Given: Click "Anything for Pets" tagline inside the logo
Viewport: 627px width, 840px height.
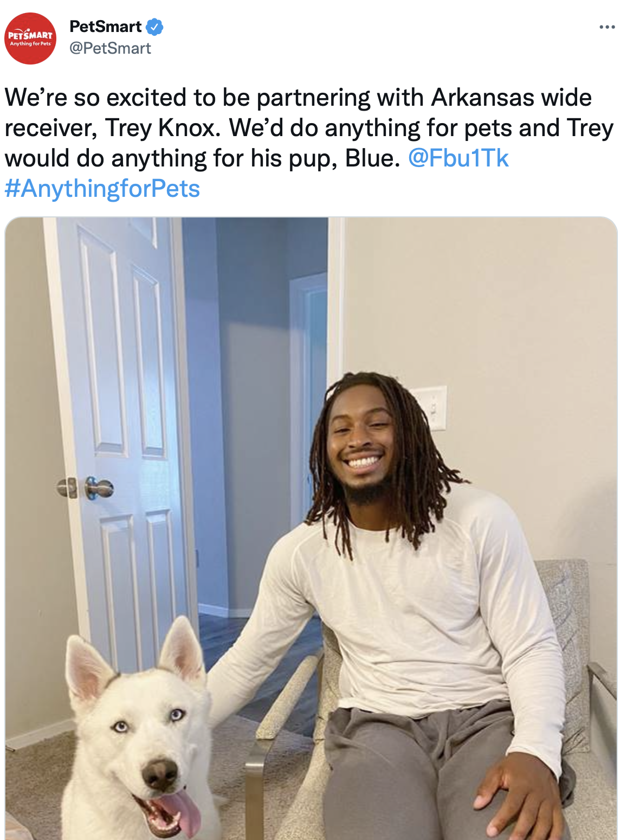Looking at the screenshot, I should point(30,44).
